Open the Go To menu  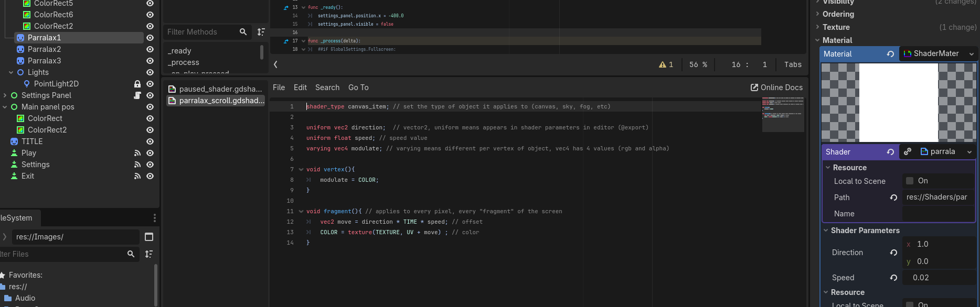pos(358,87)
